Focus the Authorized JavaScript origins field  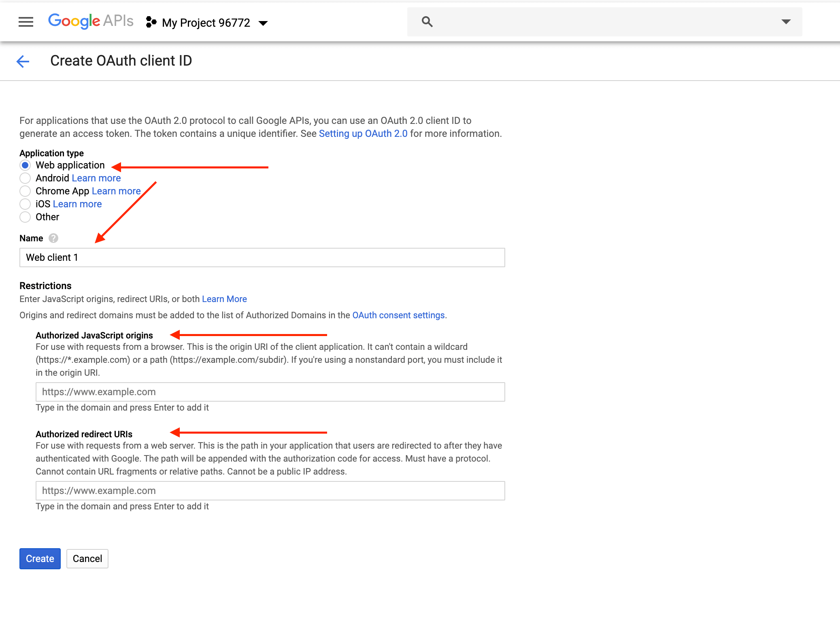pyautogui.click(x=270, y=392)
